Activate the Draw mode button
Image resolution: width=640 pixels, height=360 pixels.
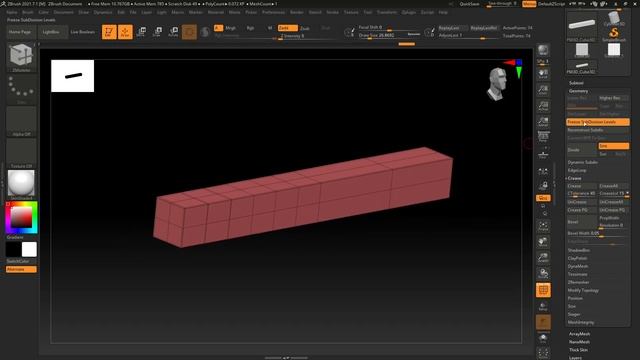point(125,32)
